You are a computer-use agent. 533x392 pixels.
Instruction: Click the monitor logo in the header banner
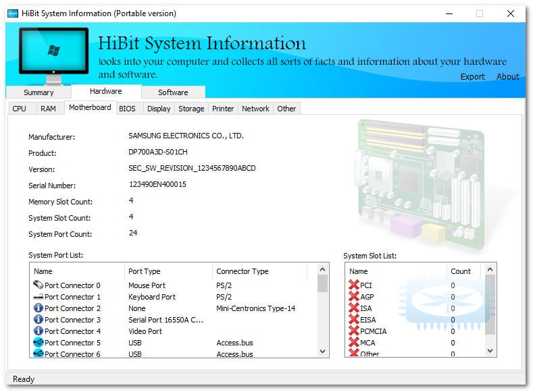(x=54, y=56)
